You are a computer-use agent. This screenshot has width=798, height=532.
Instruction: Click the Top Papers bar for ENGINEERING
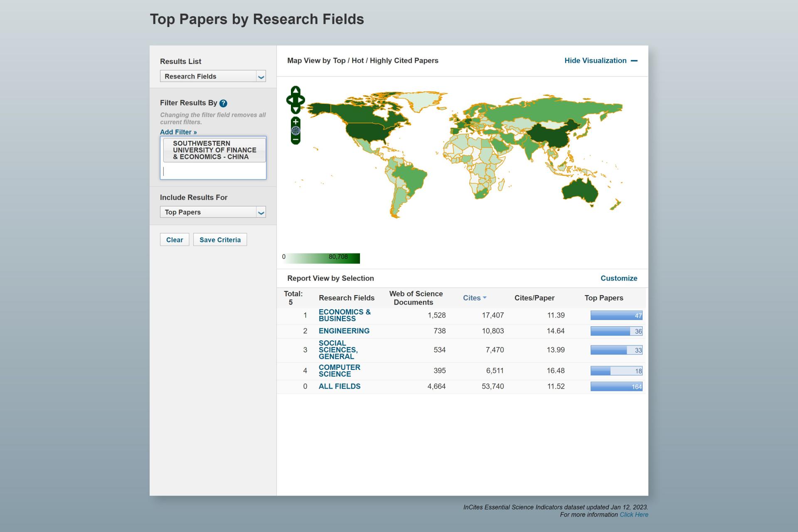coord(616,331)
